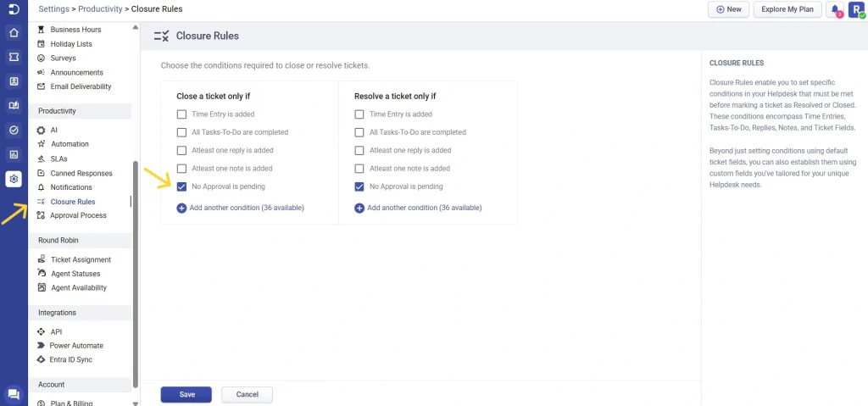Click the AI icon in Productivity
This screenshot has width=868, height=406.
point(41,131)
